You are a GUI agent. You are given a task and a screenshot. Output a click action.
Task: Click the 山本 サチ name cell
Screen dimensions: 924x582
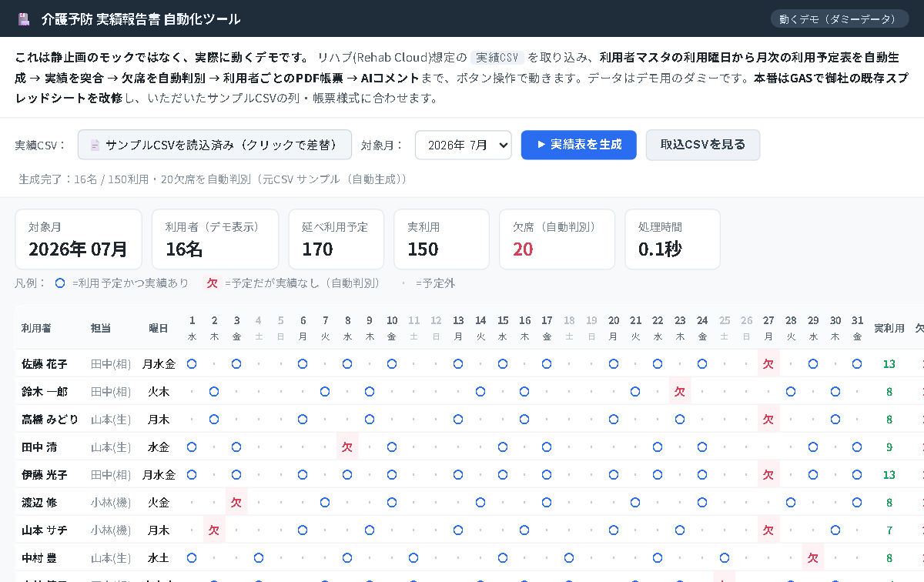coord(45,530)
